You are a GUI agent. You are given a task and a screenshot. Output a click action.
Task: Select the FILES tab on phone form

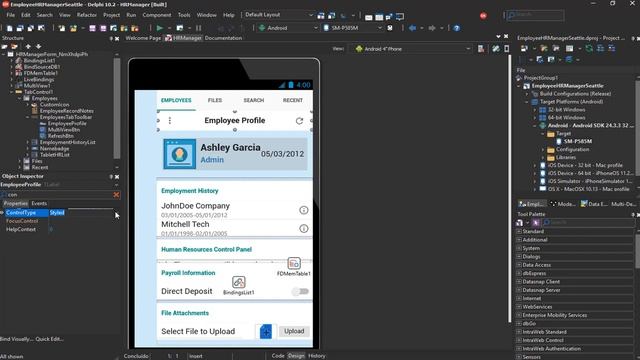pyautogui.click(x=215, y=100)
